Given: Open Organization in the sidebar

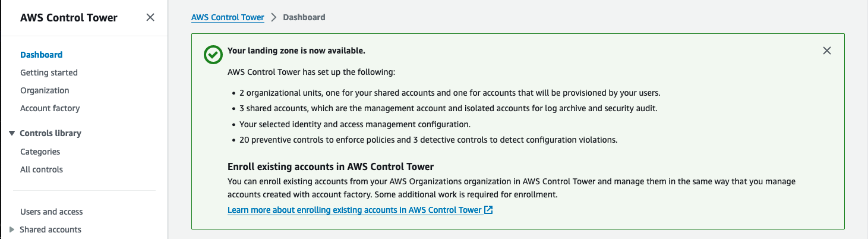Looking at the screenshot, I should 45,90.
